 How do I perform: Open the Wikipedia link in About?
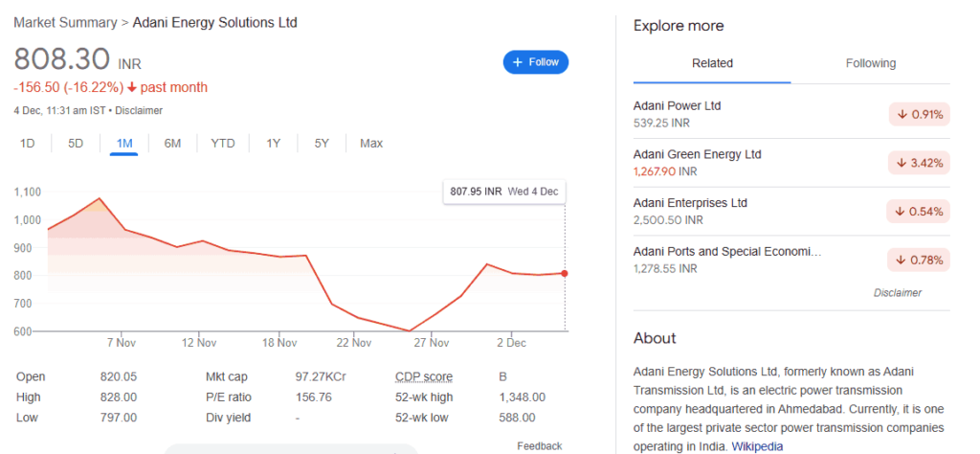[x=757, y=446]
